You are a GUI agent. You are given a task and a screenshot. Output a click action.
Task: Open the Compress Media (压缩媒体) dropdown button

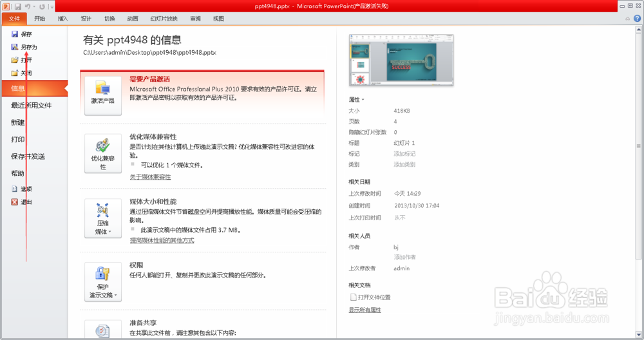tap(102, 218)
